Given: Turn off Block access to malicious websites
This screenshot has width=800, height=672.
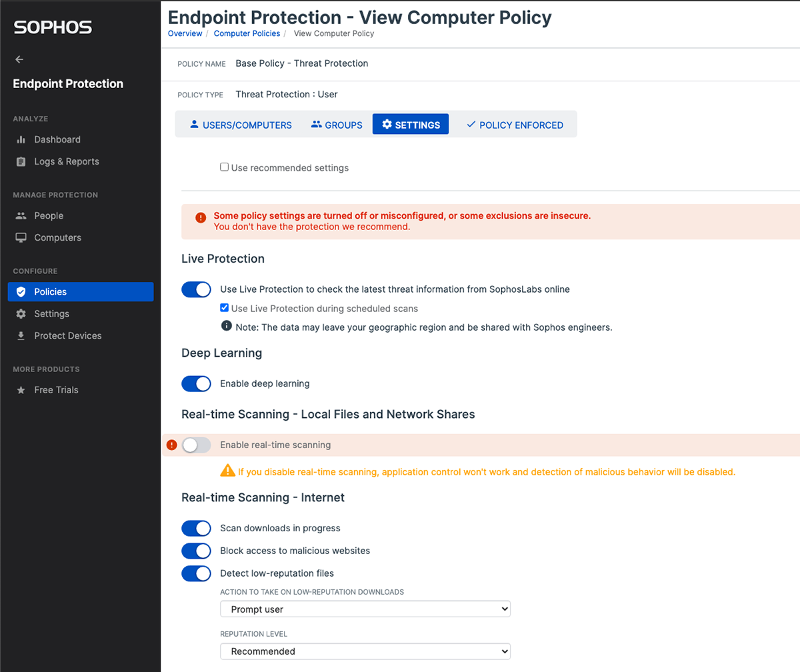Looking at the screenshot, I should point(196,551).
